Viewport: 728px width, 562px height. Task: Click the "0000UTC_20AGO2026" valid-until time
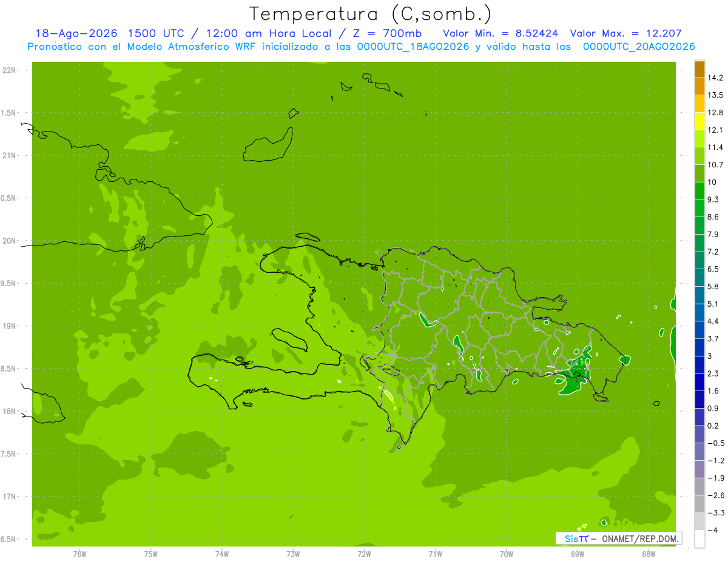(x=639, y=47)
